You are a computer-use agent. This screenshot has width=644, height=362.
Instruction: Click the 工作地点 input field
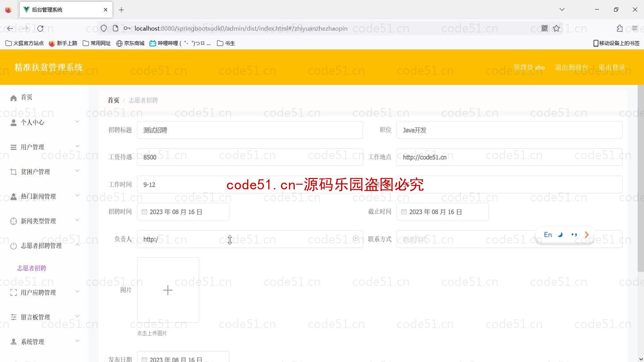(509, 157)
